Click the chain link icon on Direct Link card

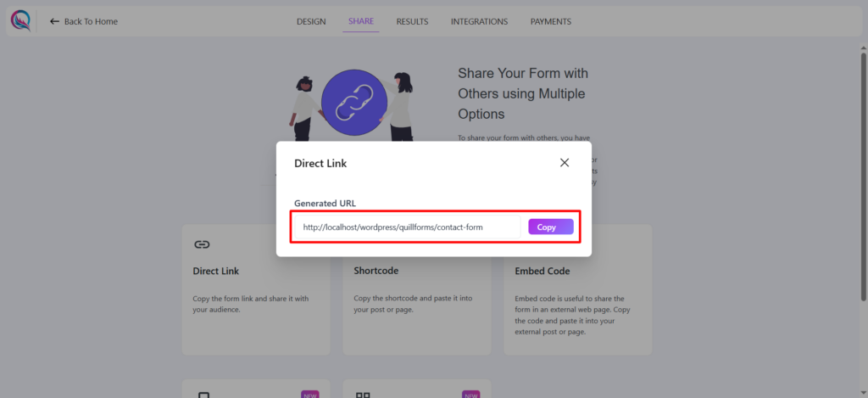(202, 244)
